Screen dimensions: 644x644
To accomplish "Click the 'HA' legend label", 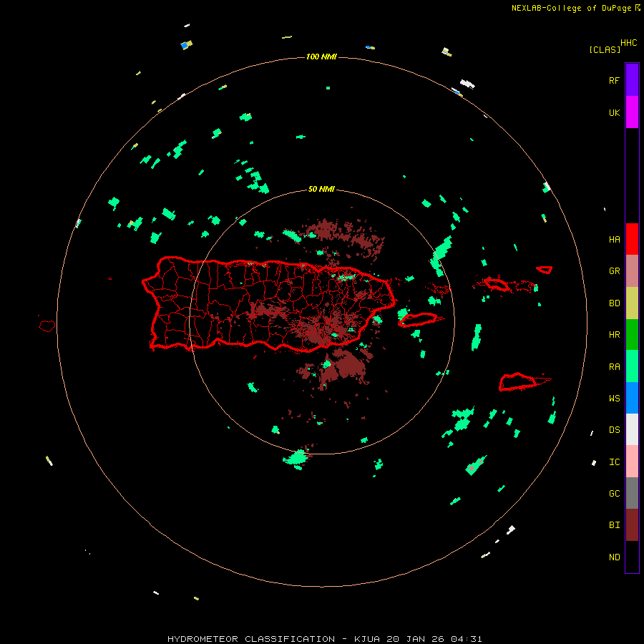I will tap(614, 240).
